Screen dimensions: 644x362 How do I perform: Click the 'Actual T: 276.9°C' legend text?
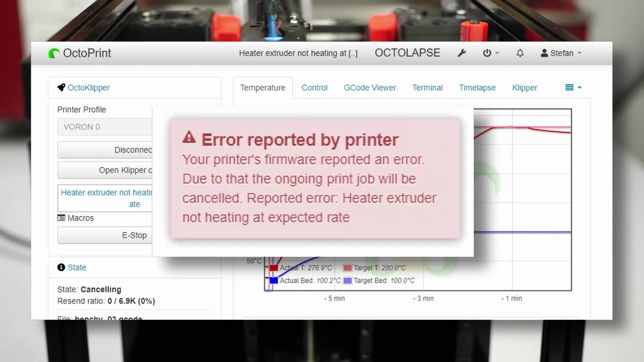[x=306, y=268]
